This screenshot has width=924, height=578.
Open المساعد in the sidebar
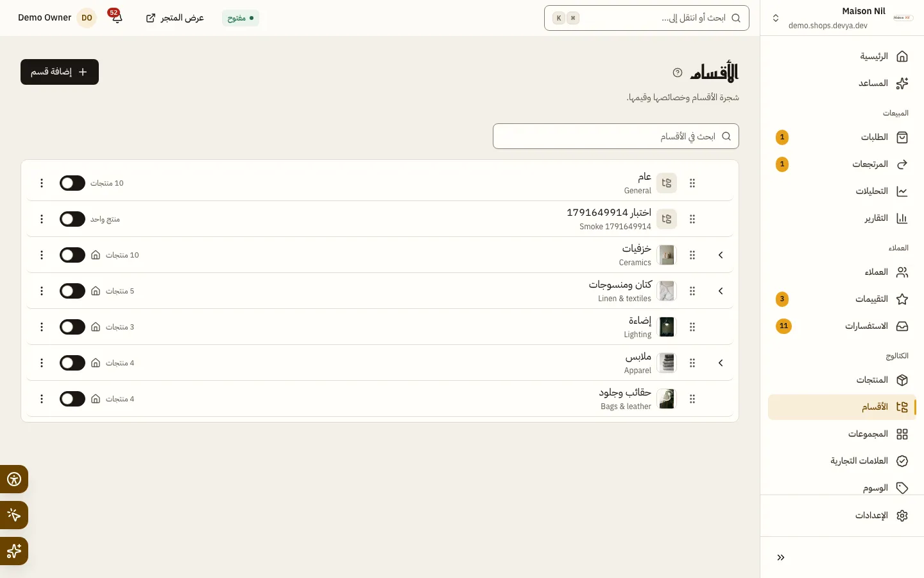click(x=842, y=83)
